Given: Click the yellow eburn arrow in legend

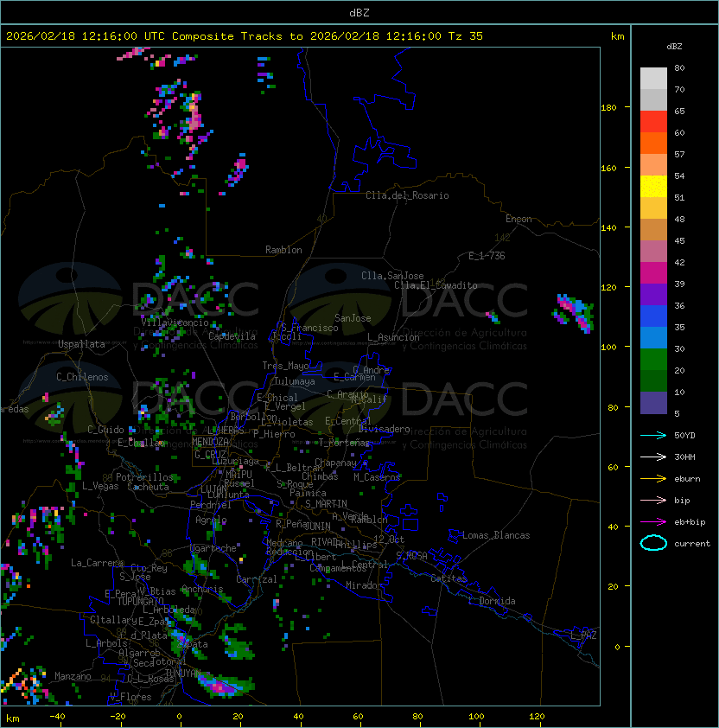Looking at the screenshot, I should (653, 479).
